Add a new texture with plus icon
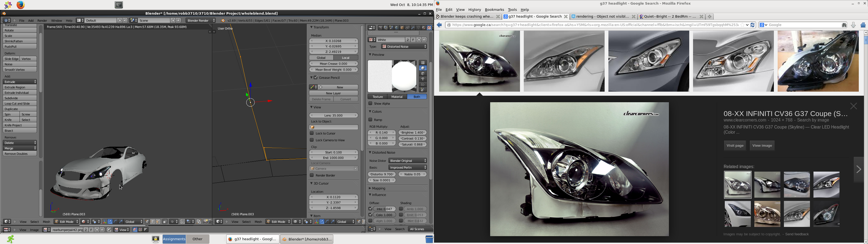 pos(419,40)
